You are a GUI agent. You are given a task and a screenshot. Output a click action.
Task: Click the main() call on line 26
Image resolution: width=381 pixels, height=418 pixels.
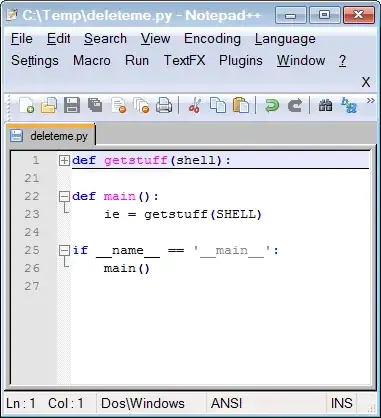click(127, 268)
